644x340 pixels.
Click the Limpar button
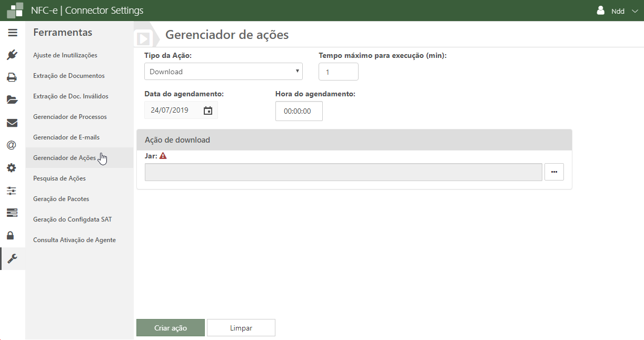coord(241,328)
